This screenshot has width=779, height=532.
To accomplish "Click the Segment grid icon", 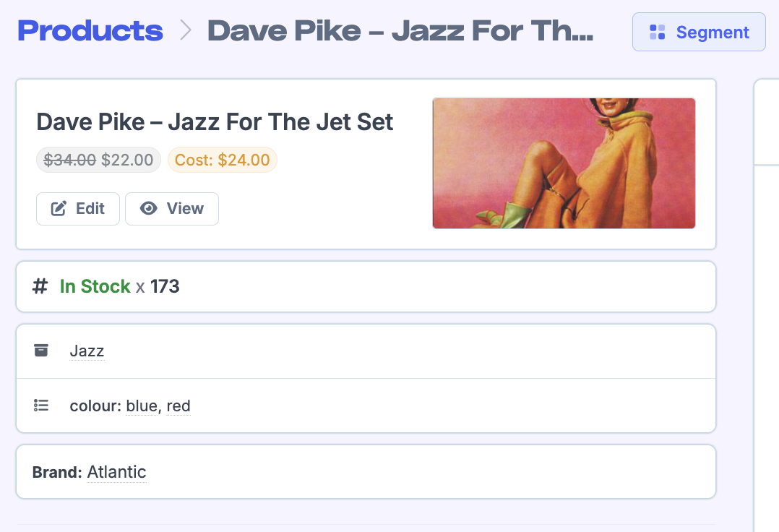I will click(657, 33).
